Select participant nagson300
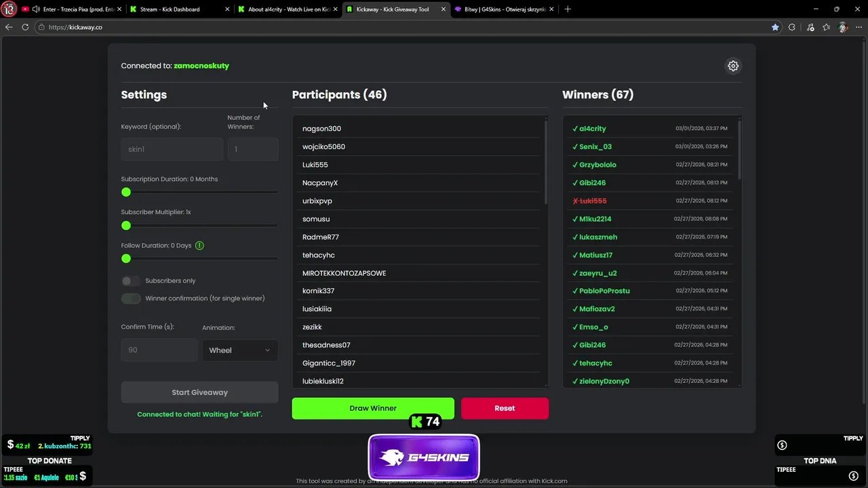The height and width of the screenshot is (488, 868). [x=418, y=129]
